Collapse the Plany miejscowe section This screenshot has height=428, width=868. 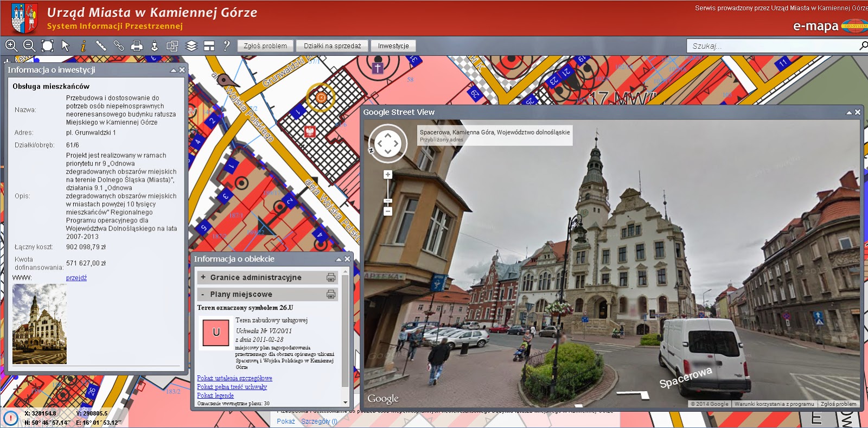click(203, 294)
